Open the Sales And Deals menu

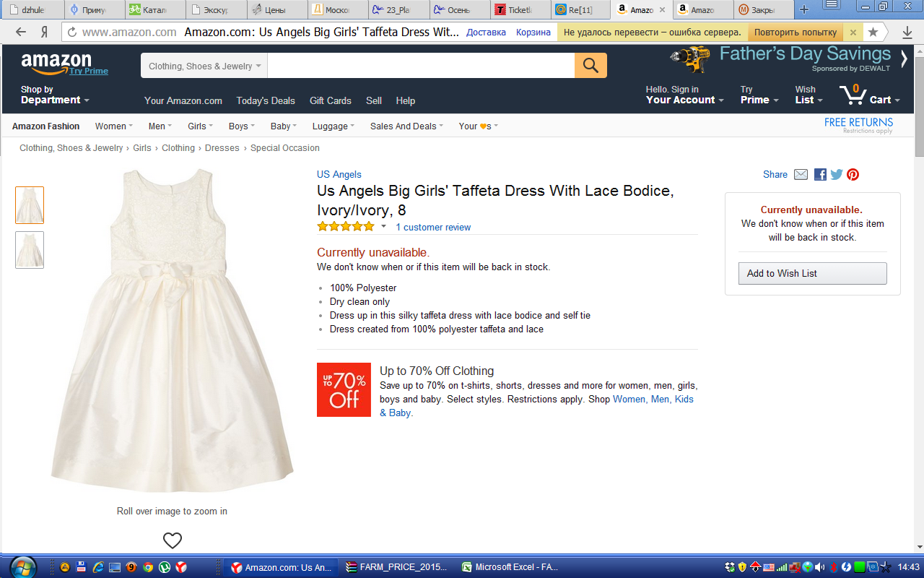[406, 126]
